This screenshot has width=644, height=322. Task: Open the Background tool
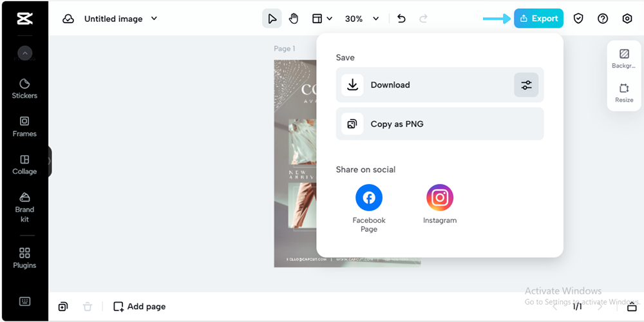(x=624, y=58)
